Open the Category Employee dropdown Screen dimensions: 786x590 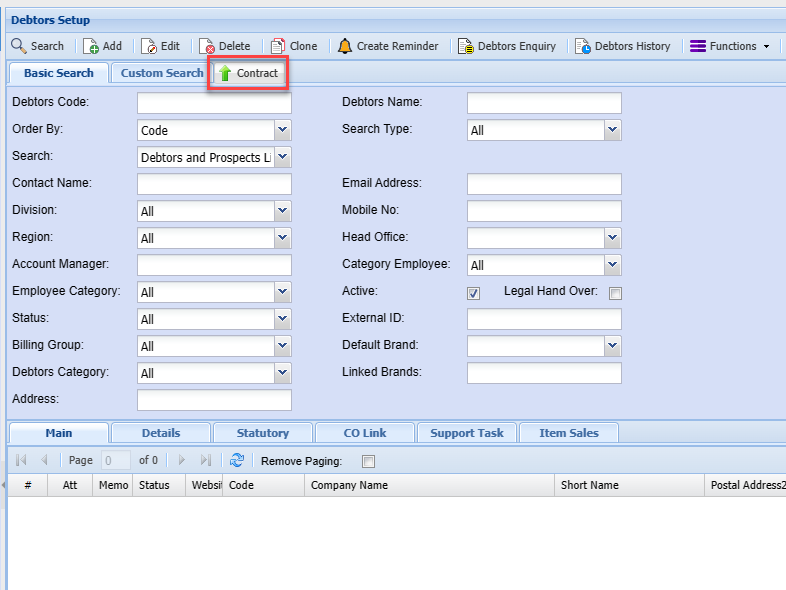(x=613, y=265)
